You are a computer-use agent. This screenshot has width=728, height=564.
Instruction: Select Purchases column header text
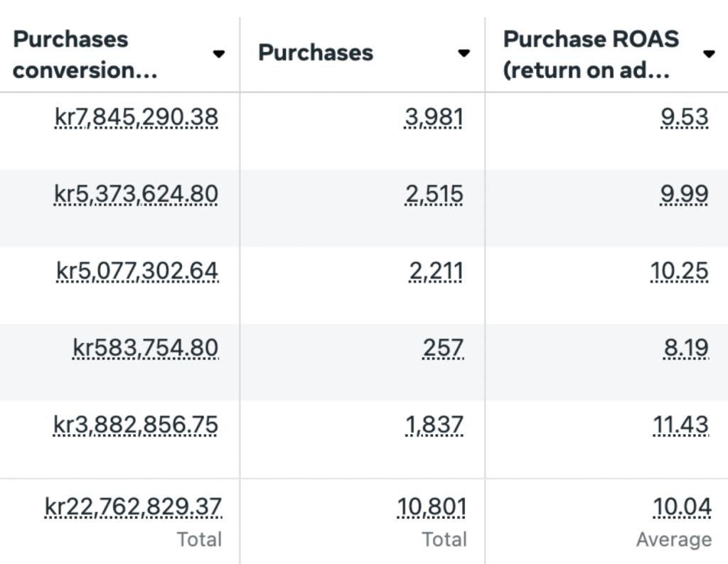tap(316, 53)
